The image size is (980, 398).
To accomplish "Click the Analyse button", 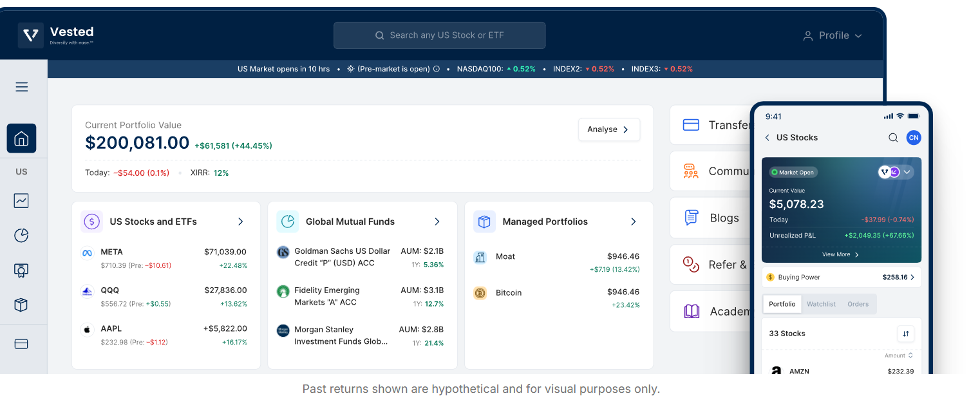I will click(x=609, y=129).
